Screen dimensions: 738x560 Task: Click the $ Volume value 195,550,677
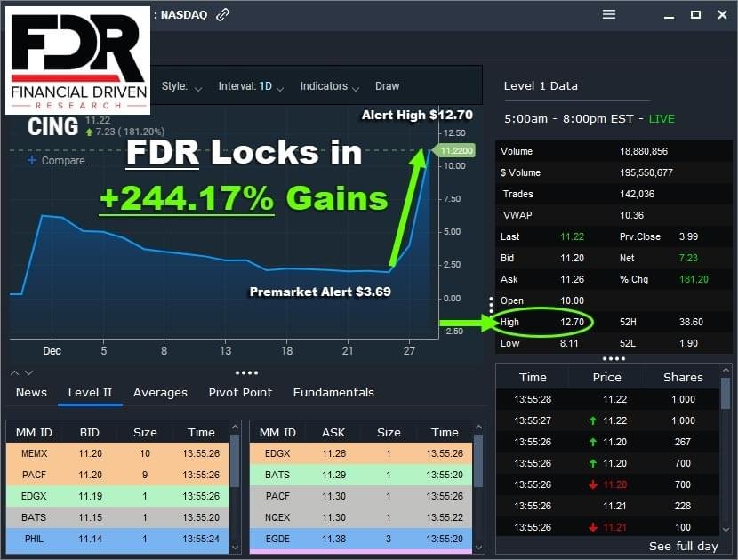pyautogui.click(x=646, y=172)
